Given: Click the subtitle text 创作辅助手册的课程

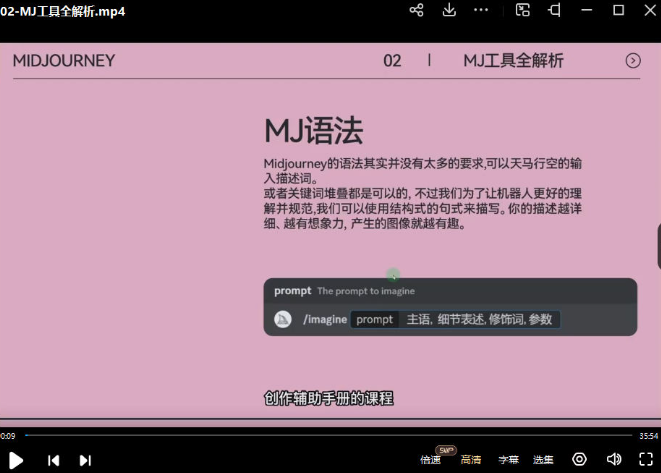Looking at the screenshot, I should [329, 398].
